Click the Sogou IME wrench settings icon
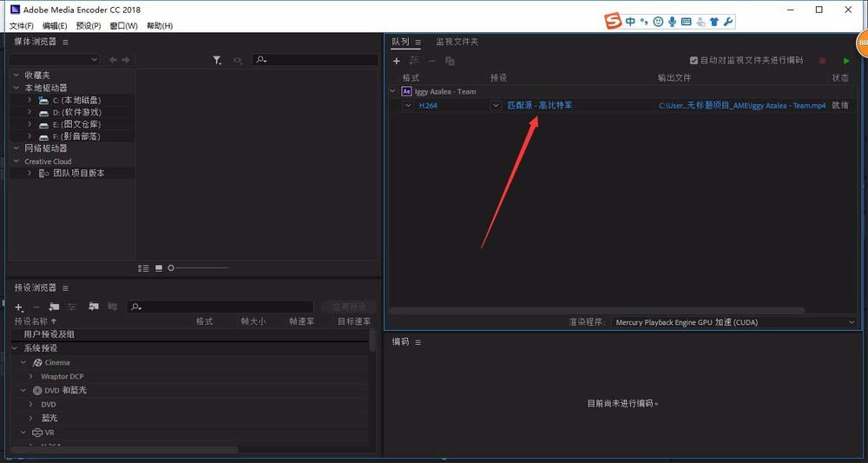This screenshot has width=868, height=463. click(x=728, y=22)
